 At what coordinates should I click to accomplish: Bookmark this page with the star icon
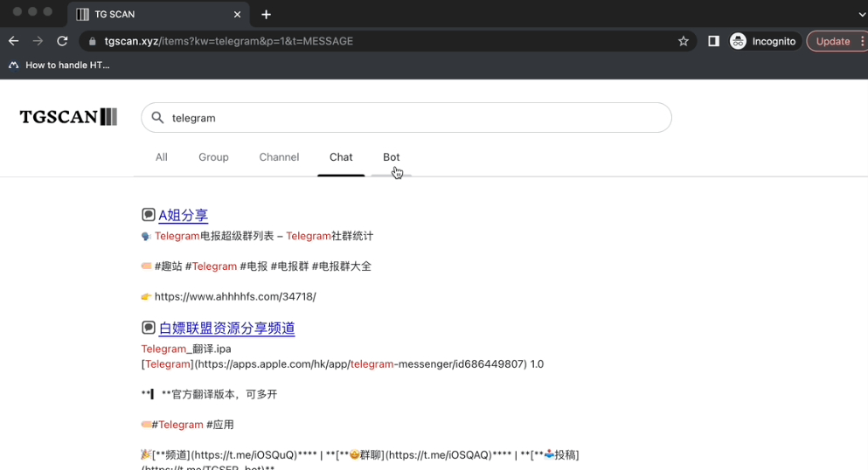[683, 41]
